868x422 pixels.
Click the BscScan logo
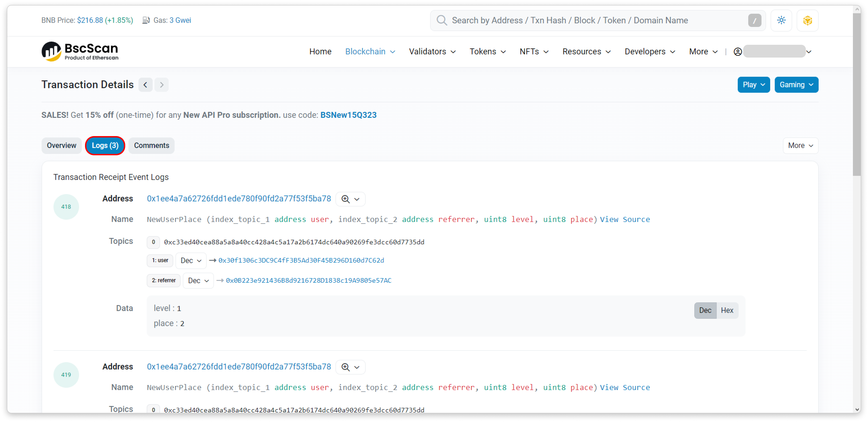[80, 52]
